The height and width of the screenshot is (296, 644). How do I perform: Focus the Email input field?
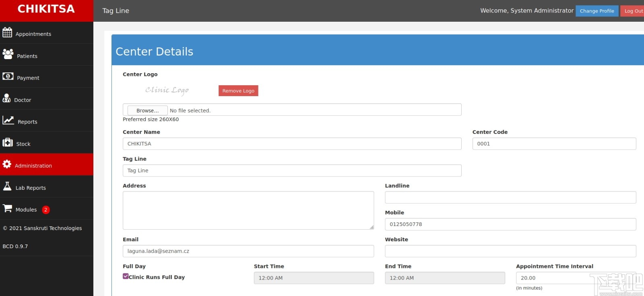click(248, 251)
